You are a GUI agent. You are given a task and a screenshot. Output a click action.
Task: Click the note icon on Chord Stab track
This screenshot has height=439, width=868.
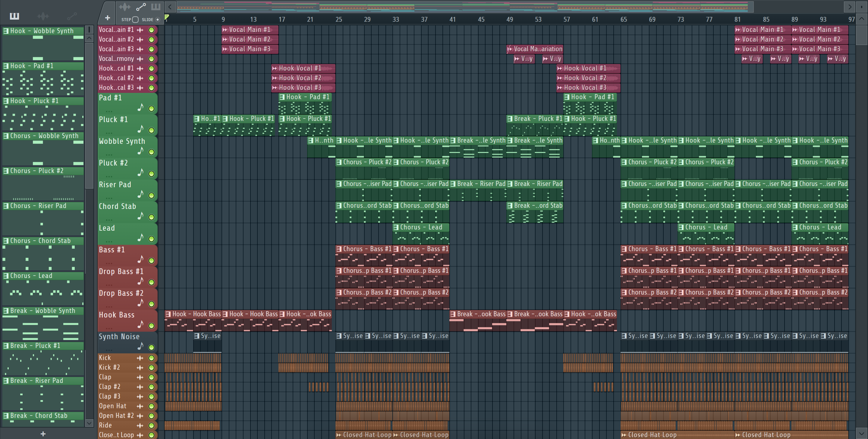(140, 216)
